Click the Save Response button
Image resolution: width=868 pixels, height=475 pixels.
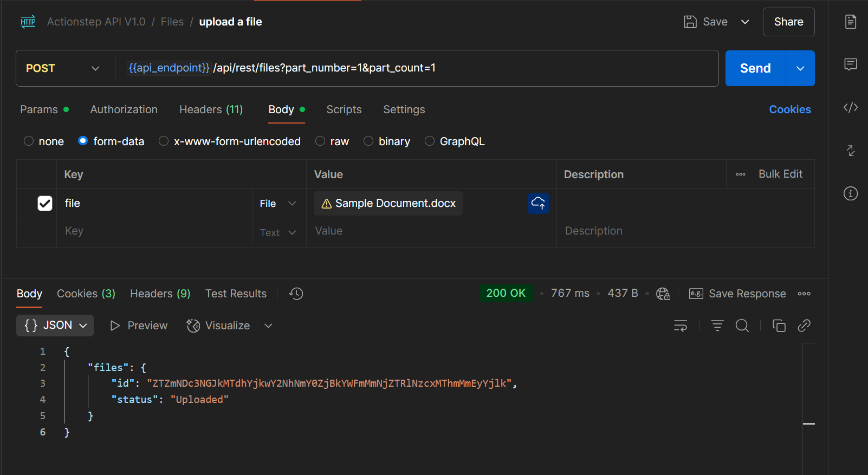(x=737, y=294)
